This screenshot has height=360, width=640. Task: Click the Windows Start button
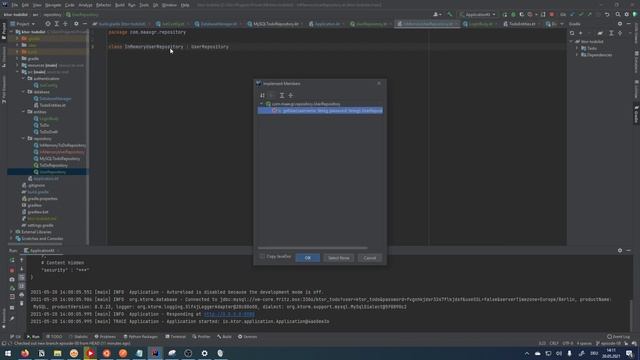(x=8, y=353)
